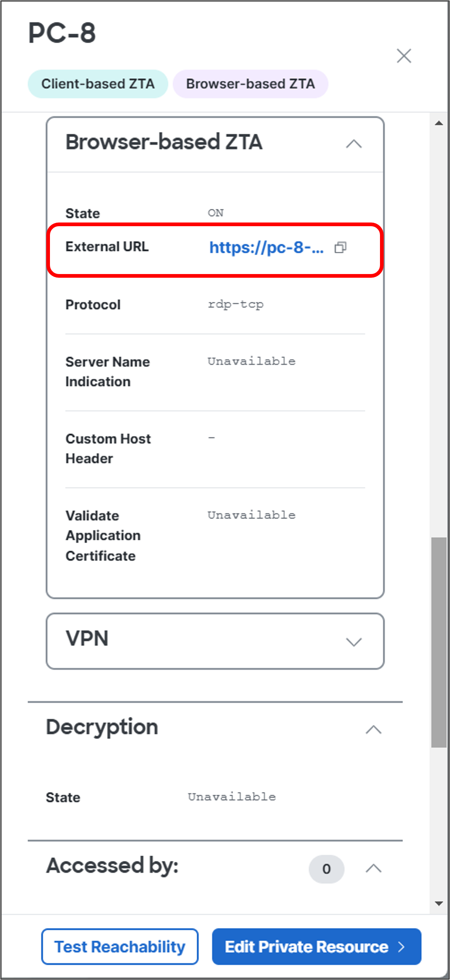Screen dimensions: 450x980
Task: Copy the External URL with copy icon
Action: click(340, 247)
